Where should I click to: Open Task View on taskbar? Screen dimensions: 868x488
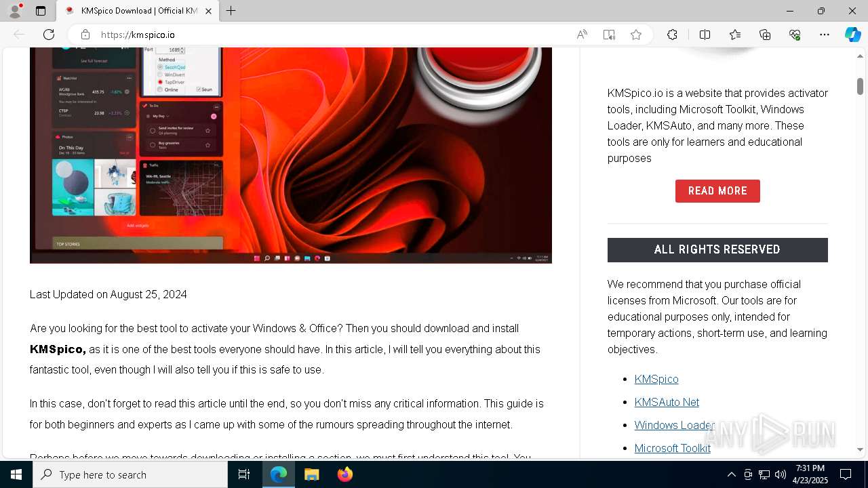(244, 474)
